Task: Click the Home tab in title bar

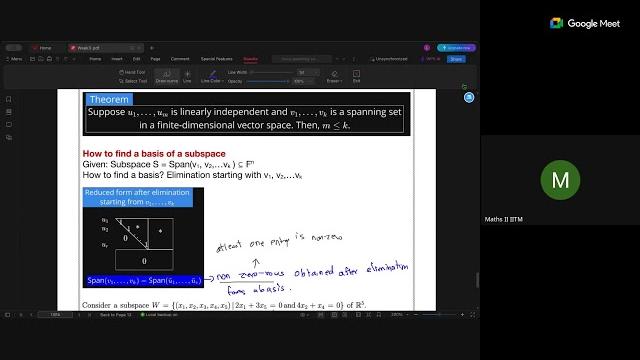Action: [x=42, y=48]
